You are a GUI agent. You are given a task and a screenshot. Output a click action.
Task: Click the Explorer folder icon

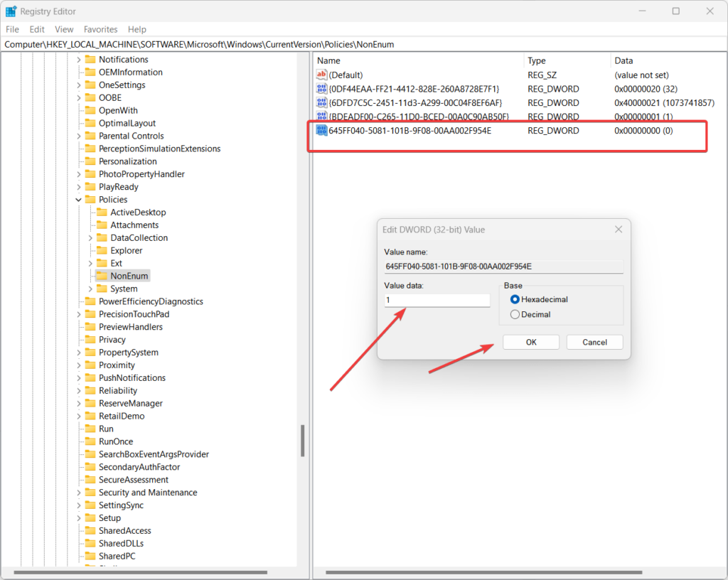pos(102,250)
